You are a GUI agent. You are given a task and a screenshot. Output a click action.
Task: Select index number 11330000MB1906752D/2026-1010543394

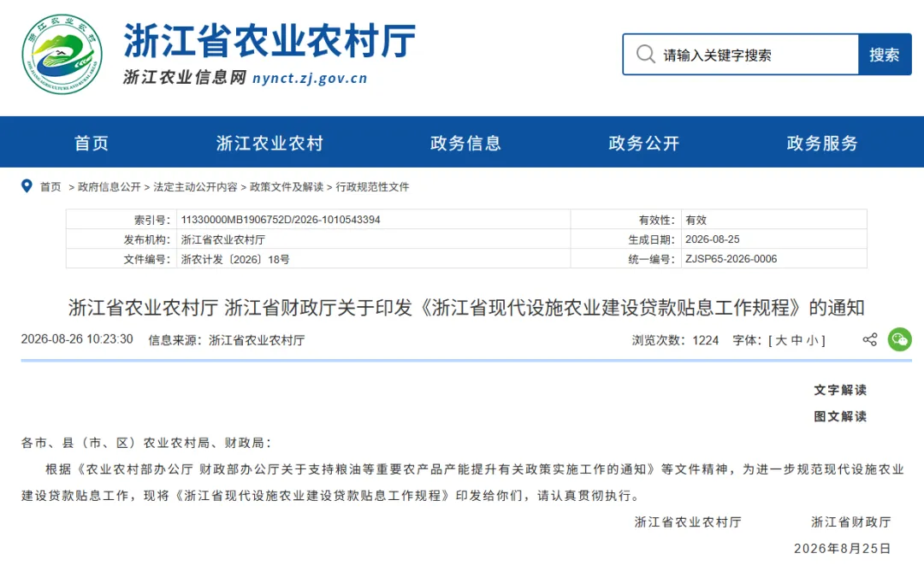281,220
